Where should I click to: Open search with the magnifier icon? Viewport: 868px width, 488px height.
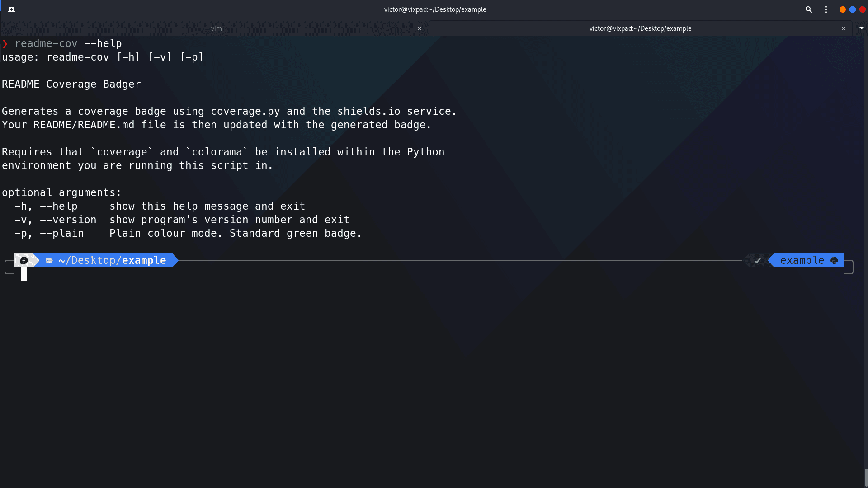[x=809, y=9]
